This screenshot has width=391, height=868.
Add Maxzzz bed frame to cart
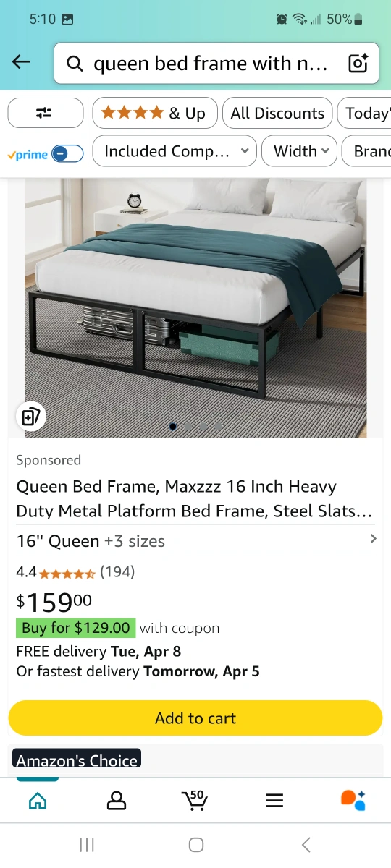click(x=195, y=718)
